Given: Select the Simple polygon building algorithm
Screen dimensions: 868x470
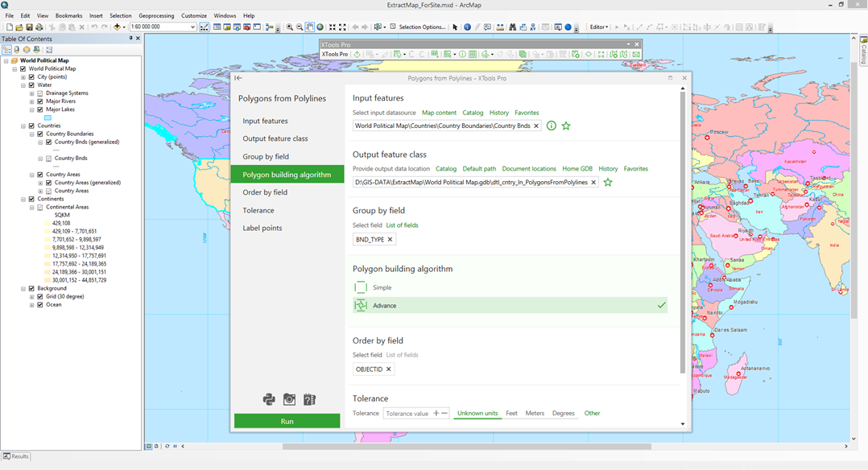Looking at the screenshot, I should (x=382, y=287).
